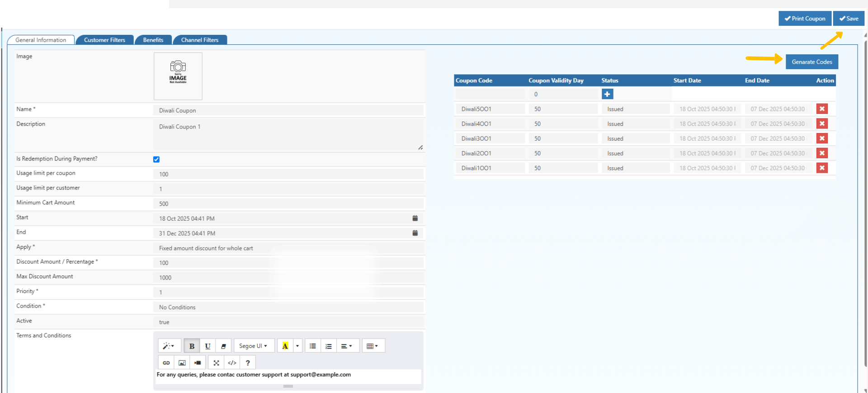Click the Name input field
Viewport: 868px width, 393px height.
click(288, 110)
